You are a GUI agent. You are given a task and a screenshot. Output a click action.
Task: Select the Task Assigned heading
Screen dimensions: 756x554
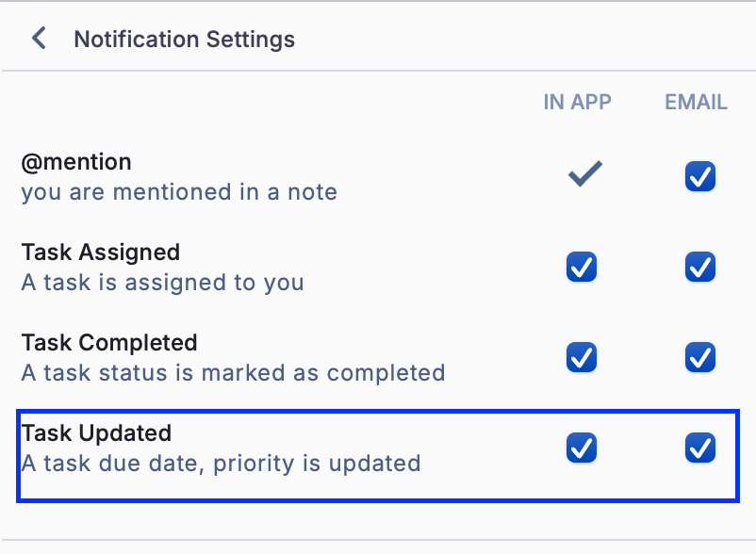pyautogui.click(x=100, y=253)
